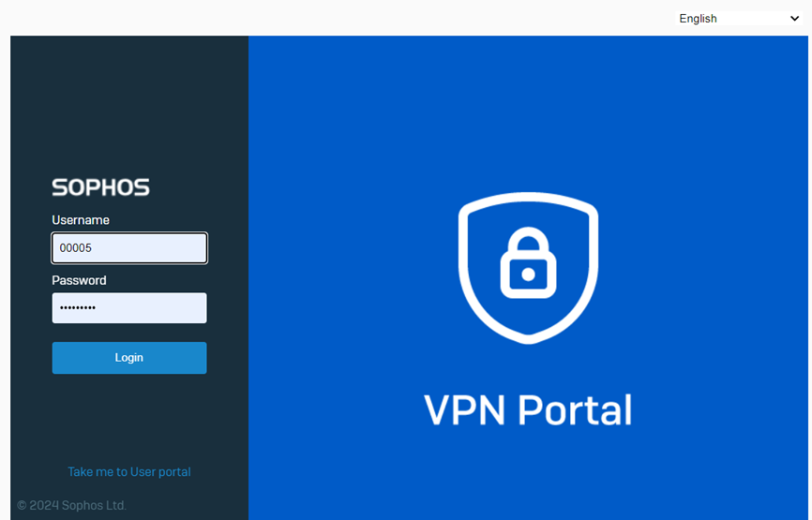This screenshot has width=812, height=520.
Task: Click the VPN Portal heading text
Action: coord(528,409)
